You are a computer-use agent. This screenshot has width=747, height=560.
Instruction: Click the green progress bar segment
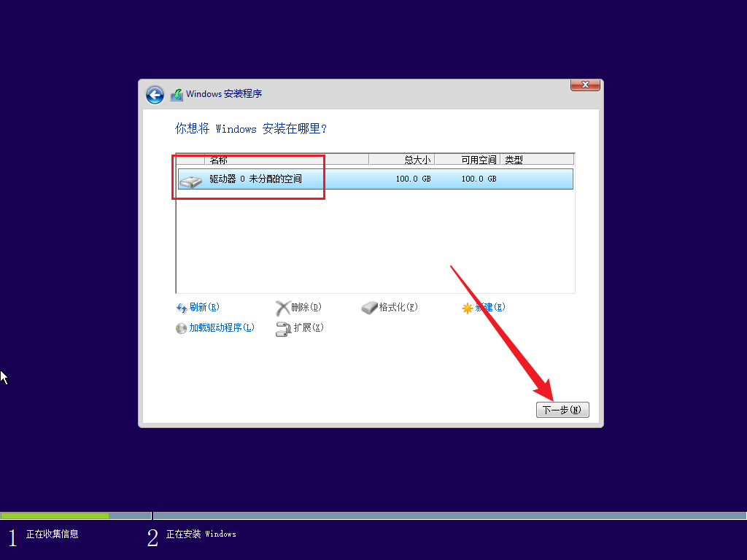tap(55, 516)
